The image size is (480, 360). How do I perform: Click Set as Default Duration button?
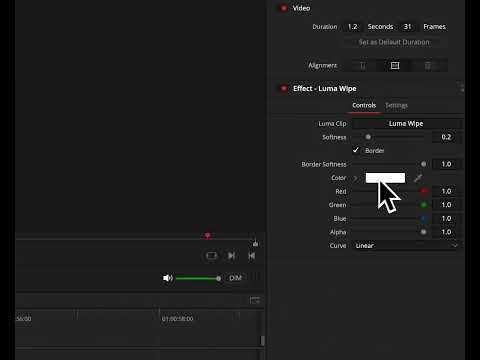pos(394,42)
